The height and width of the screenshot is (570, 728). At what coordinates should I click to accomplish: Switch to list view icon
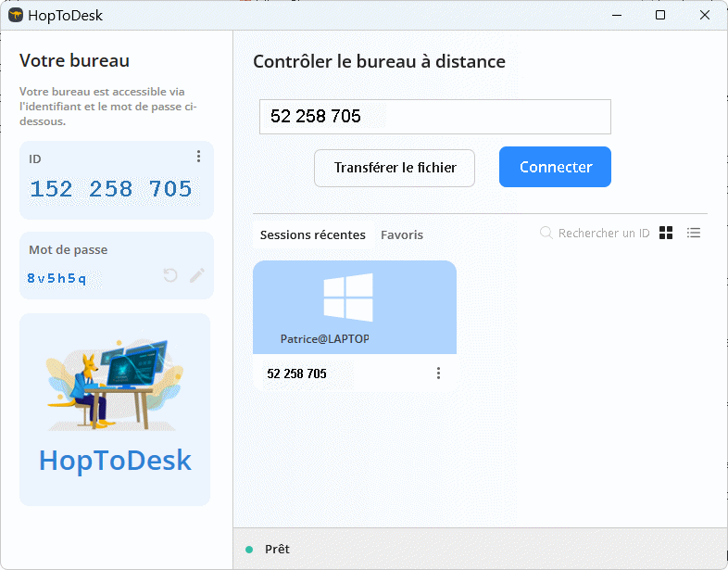pos(694,234)
